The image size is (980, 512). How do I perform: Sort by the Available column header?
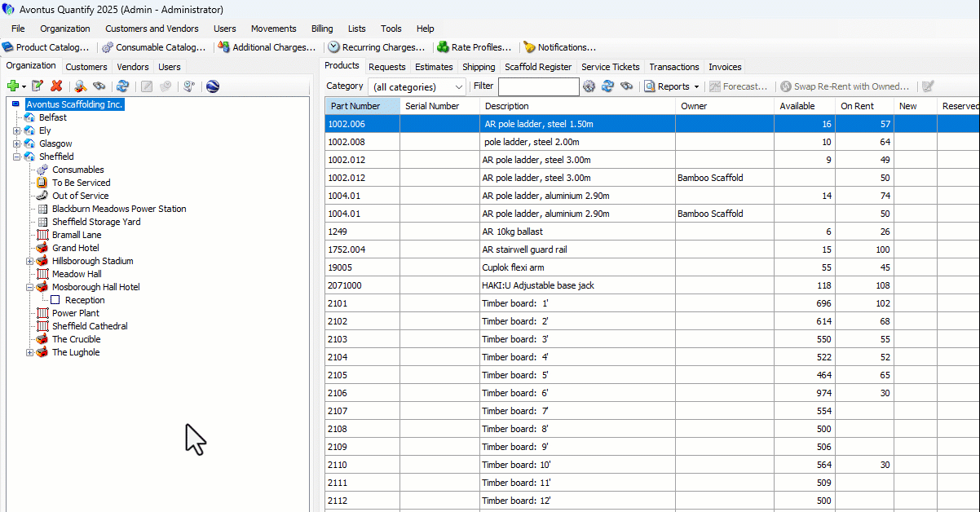(x=797, y=106)
